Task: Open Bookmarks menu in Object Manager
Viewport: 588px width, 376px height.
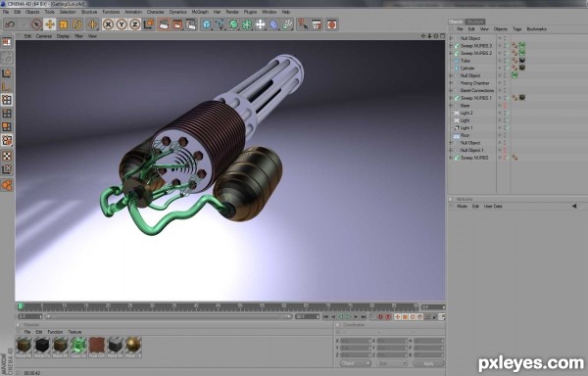Action: 537,28
